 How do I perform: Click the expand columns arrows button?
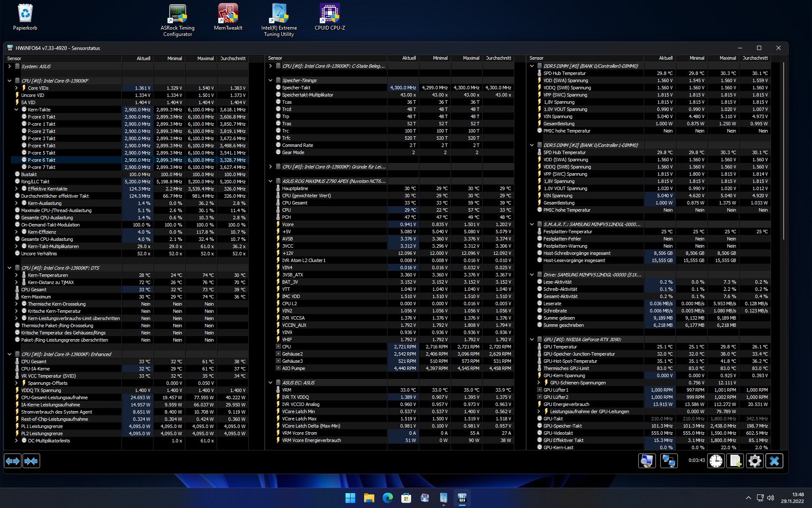pyautogui.click(x=13, y=461)
